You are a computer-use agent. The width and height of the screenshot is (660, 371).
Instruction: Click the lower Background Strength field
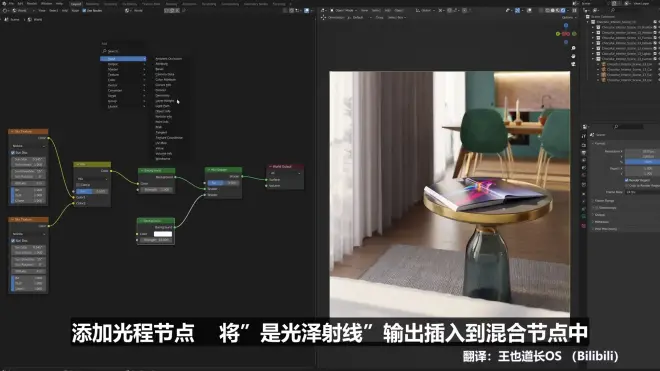156,240
